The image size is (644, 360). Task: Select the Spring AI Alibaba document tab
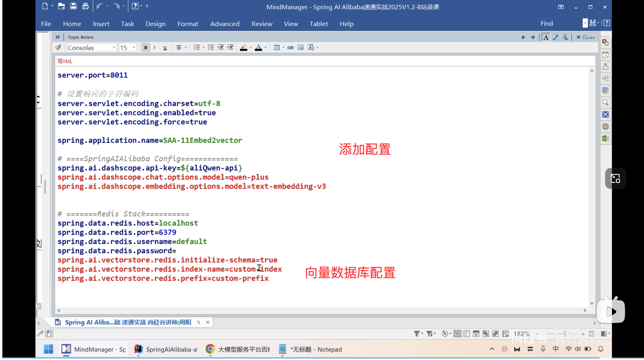tap(128, 322)
